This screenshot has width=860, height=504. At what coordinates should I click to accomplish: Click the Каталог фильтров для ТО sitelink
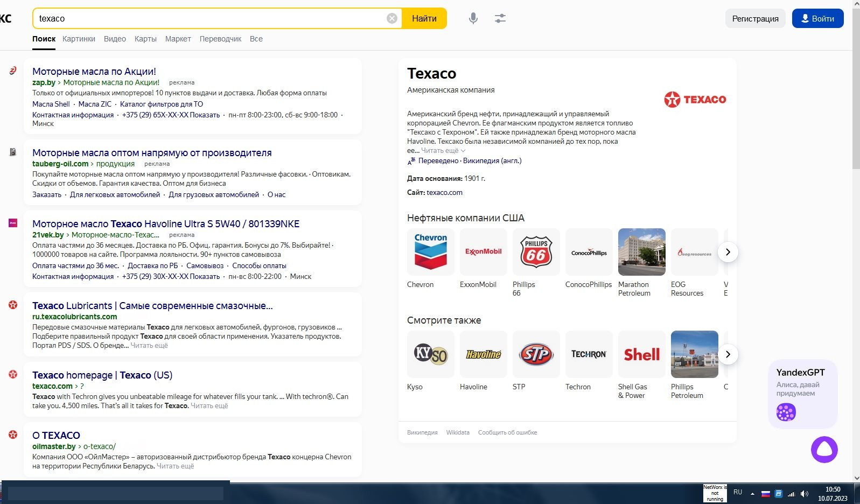(162, 104)
